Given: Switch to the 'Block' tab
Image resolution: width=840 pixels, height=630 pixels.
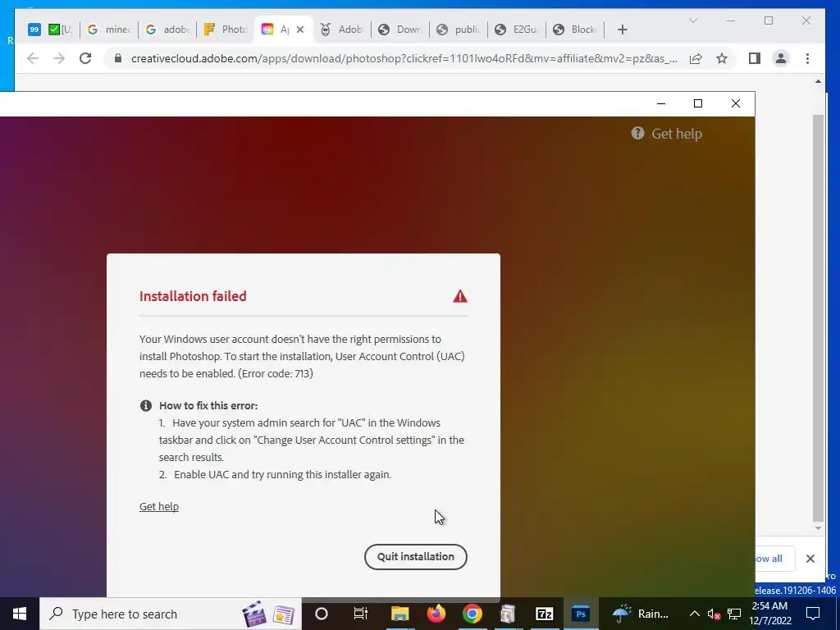Looking at the screenshot, I should (575, 30).
